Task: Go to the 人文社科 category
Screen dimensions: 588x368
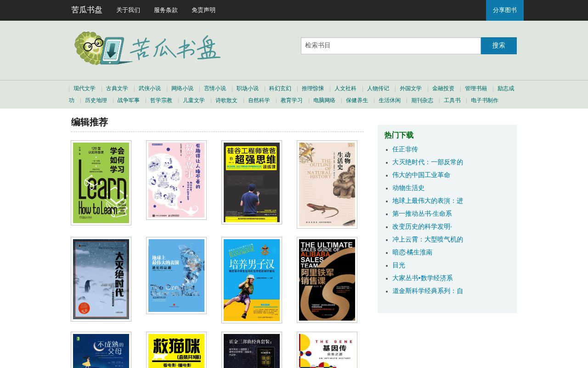Action: [345, 88]
